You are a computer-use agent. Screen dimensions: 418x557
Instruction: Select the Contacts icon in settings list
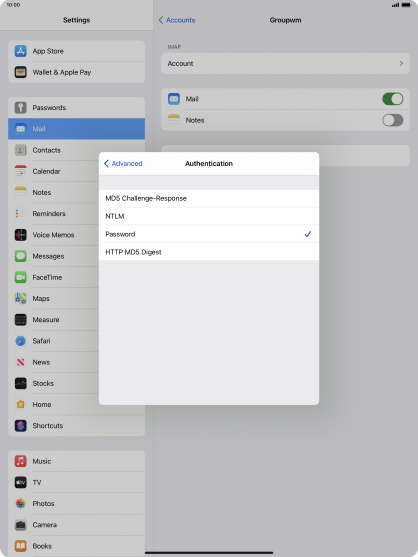click(21, 150)
